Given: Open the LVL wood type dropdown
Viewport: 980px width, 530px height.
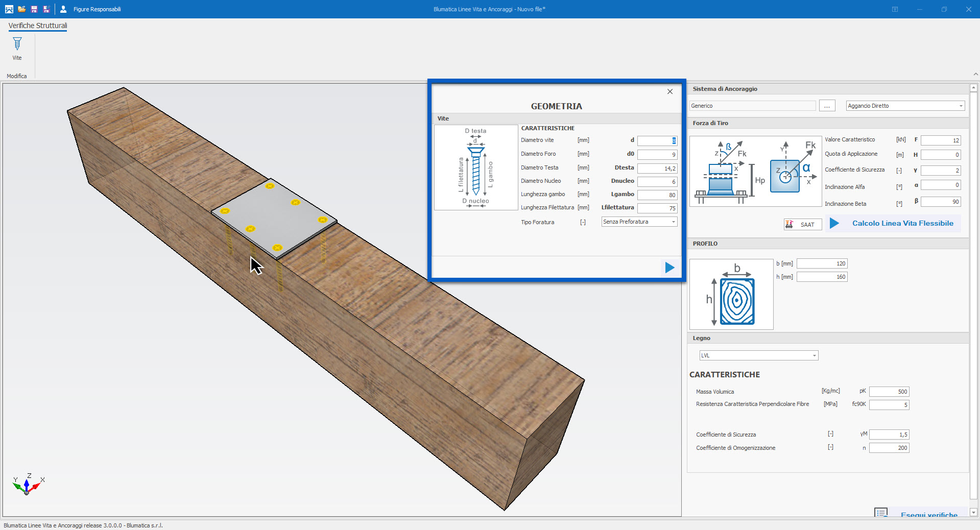Looking at the screenshot, I should point(758,355).
